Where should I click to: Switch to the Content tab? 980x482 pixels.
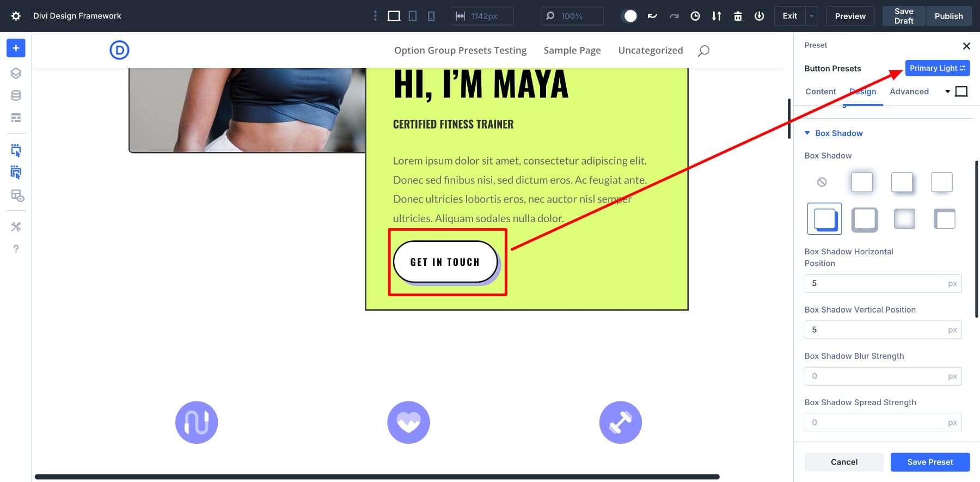820,91
